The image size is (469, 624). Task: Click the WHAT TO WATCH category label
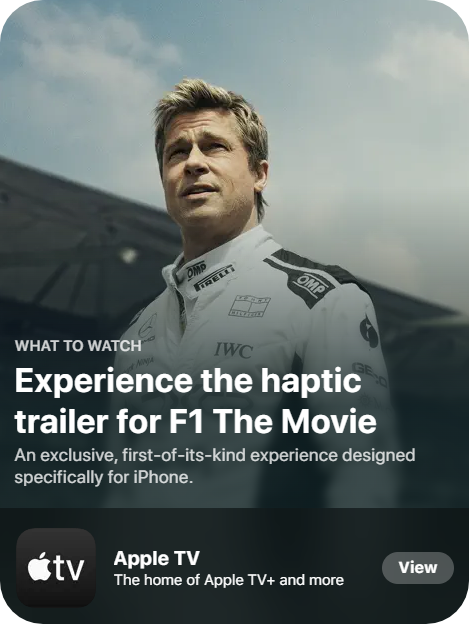tap(78, 345)
